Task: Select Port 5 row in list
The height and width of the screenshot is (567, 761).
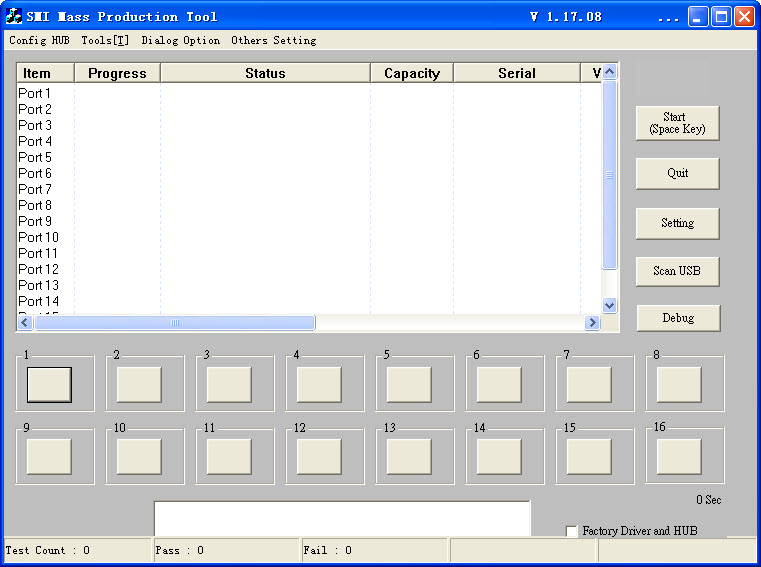Action: 35,157
